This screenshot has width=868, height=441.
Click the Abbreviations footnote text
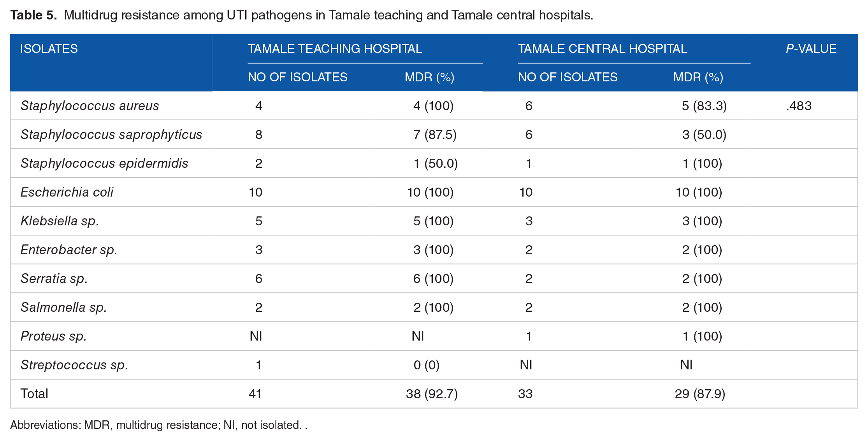tap(158, 425)
